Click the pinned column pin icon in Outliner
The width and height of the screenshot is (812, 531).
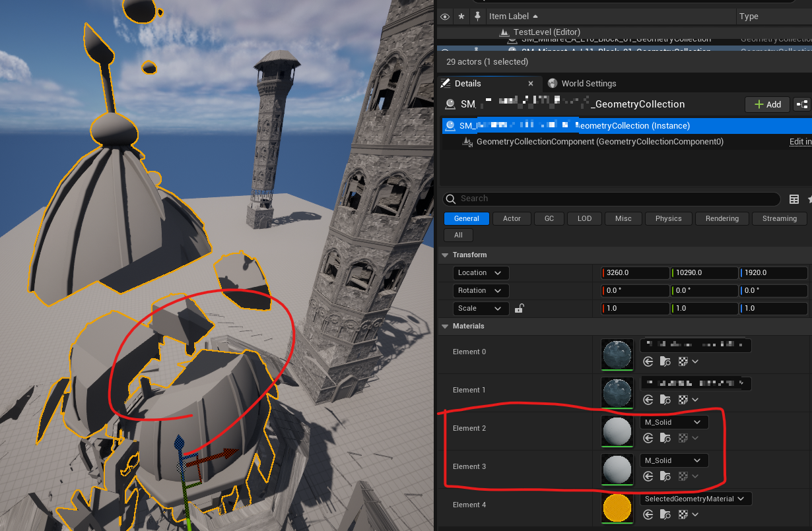click(x=477, y=16)
